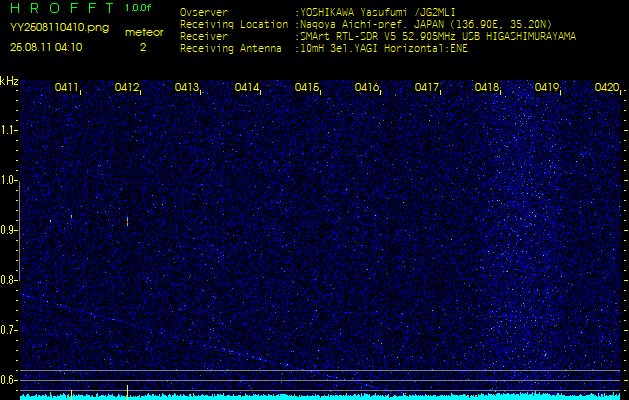Click the 0.9 kHz axis label
The height and width of the screenshot is (400, 629).
(8, 231)
